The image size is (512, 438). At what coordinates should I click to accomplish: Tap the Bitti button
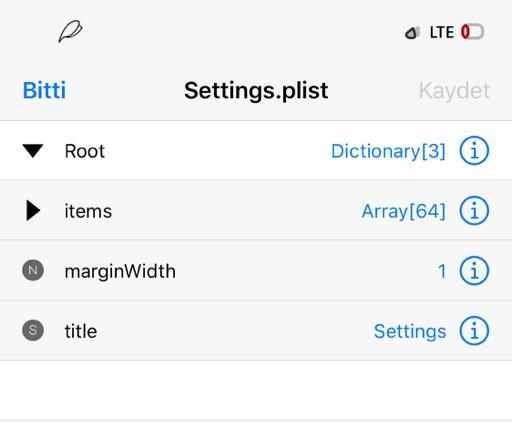(44, 90)
